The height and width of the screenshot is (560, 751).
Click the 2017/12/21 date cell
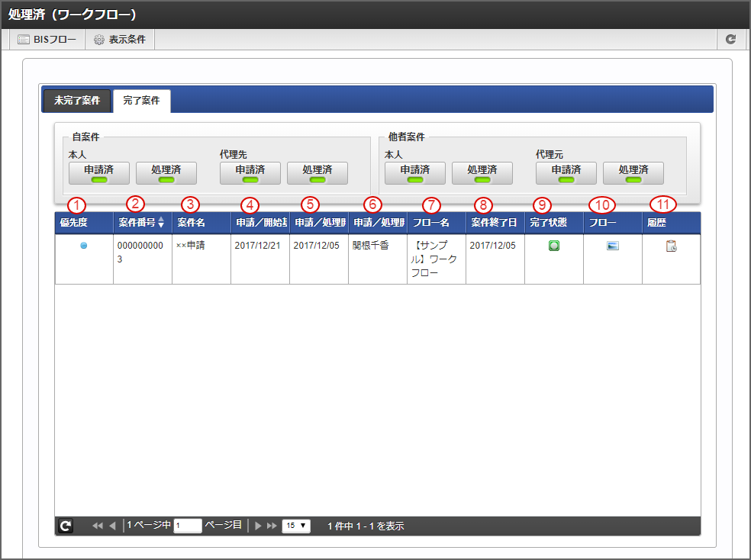260,259
